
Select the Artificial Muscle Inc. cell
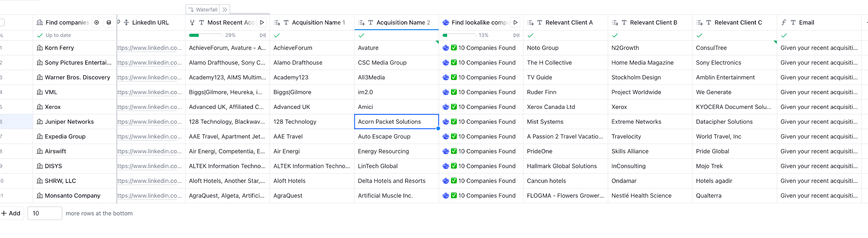coord(396,196)
